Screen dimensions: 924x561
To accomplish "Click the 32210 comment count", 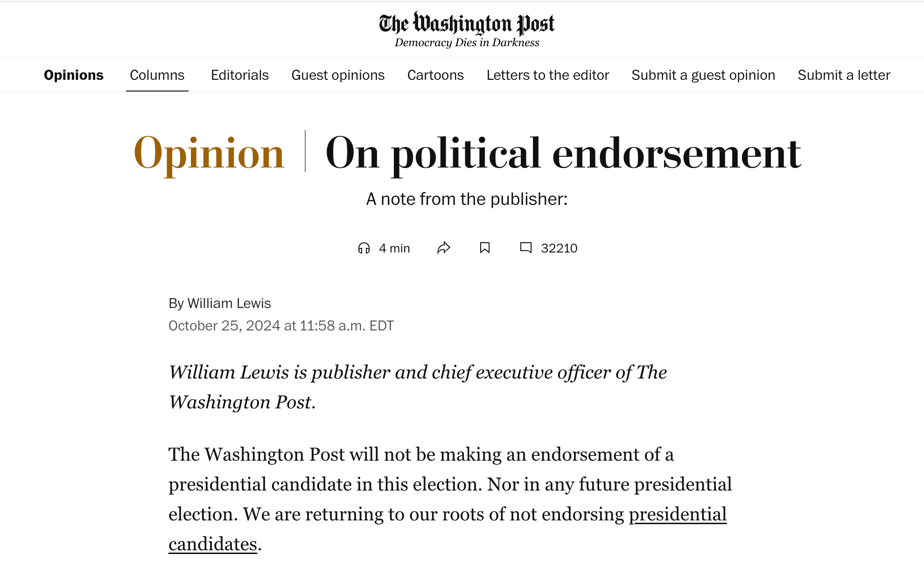I will pos(559,248).
